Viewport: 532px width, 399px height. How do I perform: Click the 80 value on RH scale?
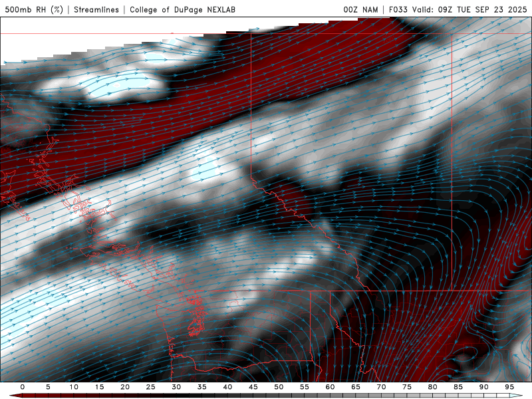[432, 387]
